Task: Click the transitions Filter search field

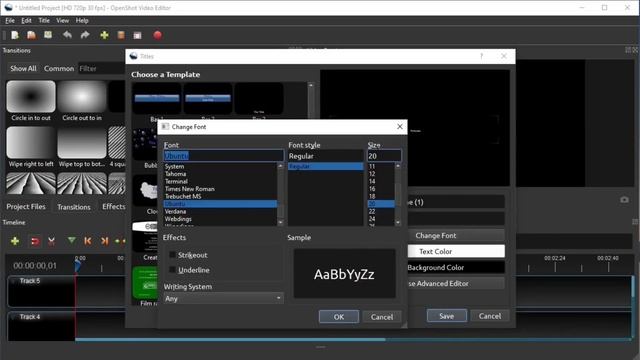Action: pos(101,69)
